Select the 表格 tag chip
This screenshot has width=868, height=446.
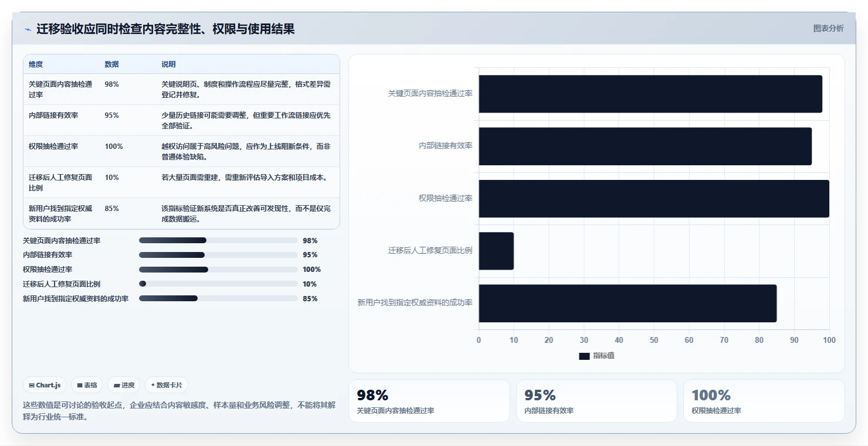[x=87, y=385]
